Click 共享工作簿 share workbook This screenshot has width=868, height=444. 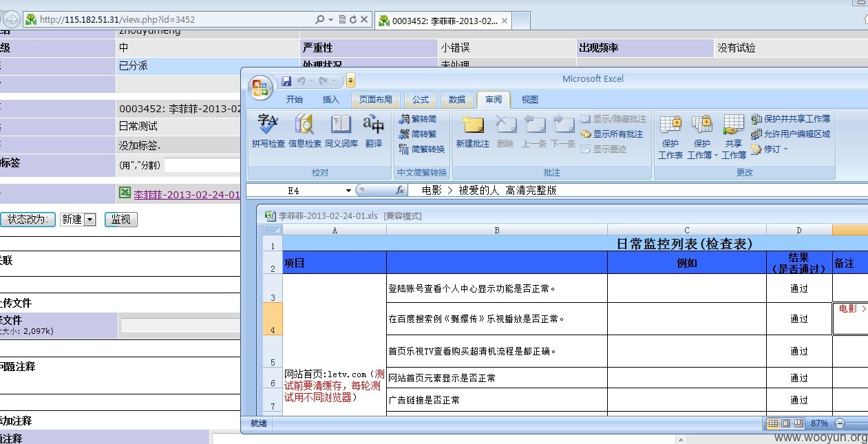pyautogui.click(x=734, y=136)
